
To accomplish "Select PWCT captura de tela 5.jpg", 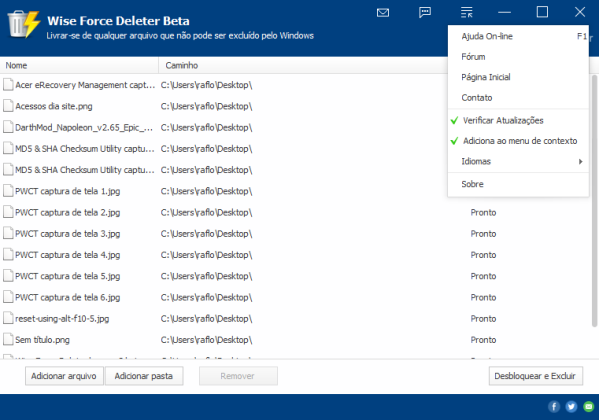I will [67, 276].
